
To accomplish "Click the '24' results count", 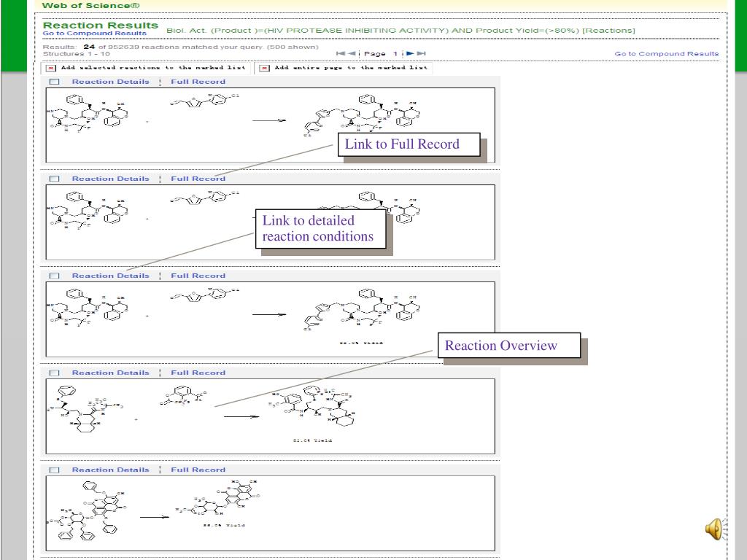I will click(x=89, y=47).
